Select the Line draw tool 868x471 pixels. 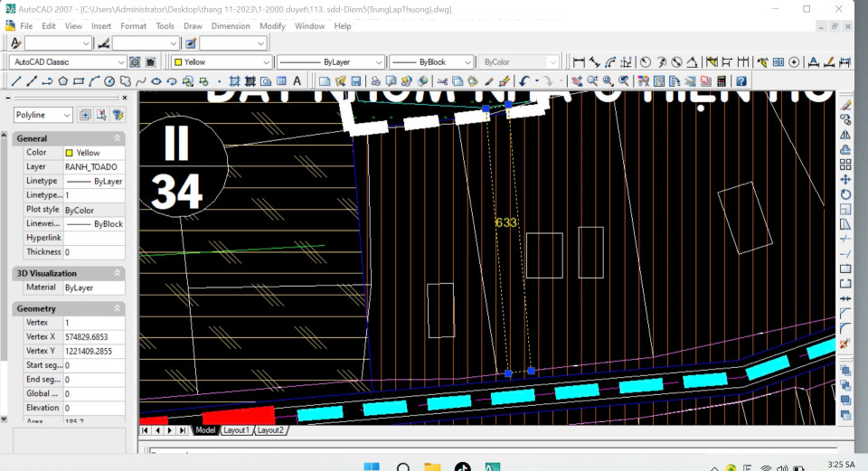(16, 81)
